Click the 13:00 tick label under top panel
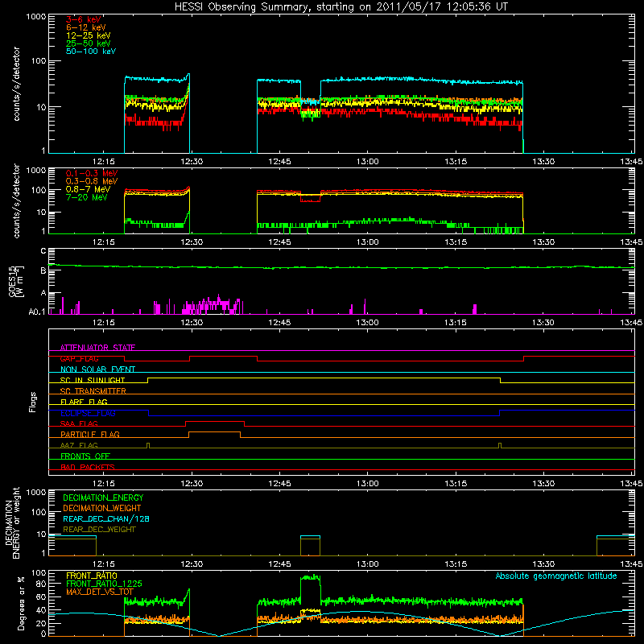Screen dimensions: 644x644 (368, 162)
